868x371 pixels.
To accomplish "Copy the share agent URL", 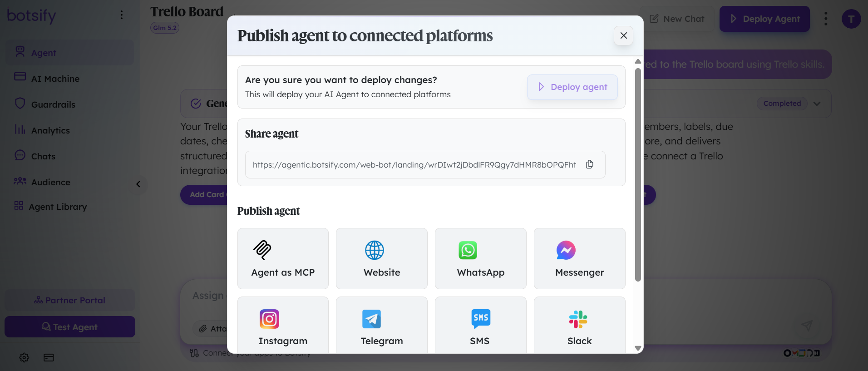I will coord(589,164).
